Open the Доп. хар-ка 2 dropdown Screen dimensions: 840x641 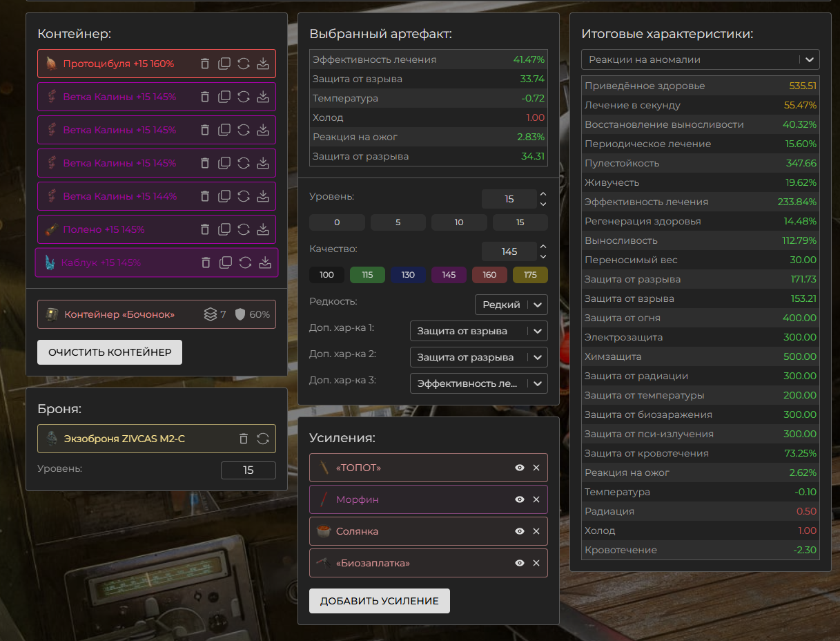tap(478, 357)
